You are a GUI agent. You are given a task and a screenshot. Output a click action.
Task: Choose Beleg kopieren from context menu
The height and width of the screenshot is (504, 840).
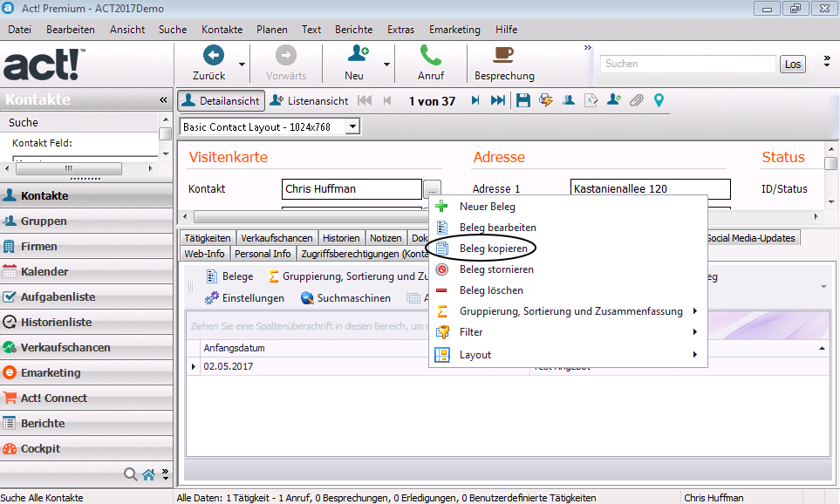[568, 248]
